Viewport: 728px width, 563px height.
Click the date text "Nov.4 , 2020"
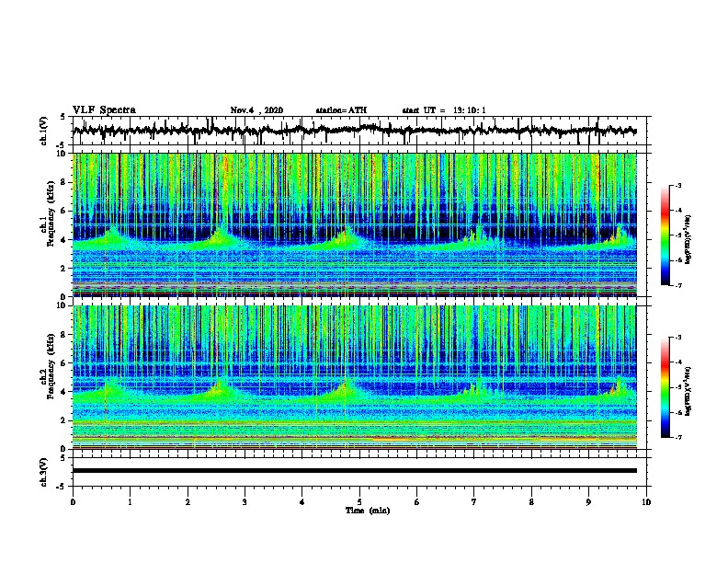click(x=256, y=110)
